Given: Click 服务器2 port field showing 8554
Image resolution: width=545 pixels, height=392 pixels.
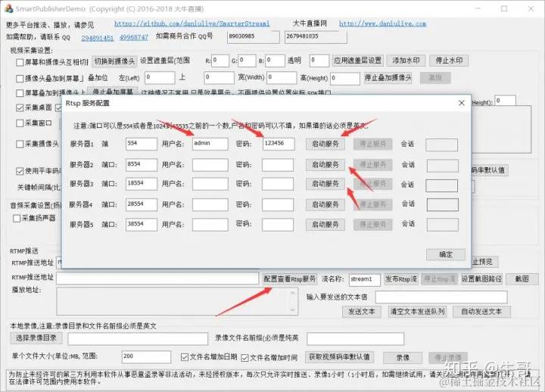Looking at the screenshot, I should 142,165.
